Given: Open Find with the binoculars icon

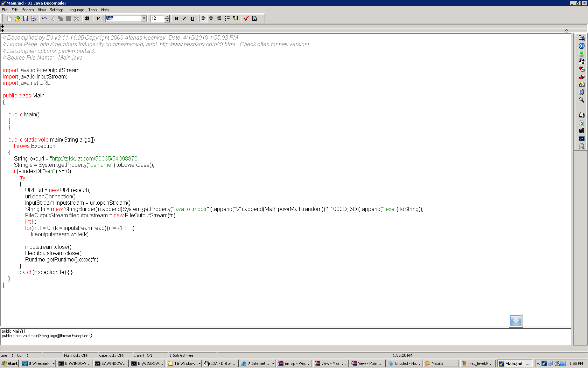Looking at the screenshot, I should pyautogui.click(x=87, y=19).
